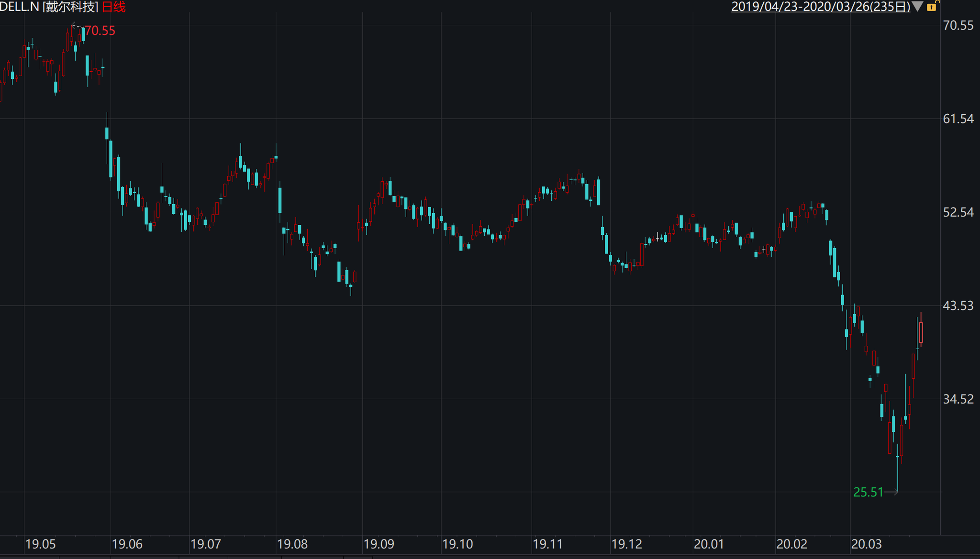Select the 19.08 month on time axis

292,544
